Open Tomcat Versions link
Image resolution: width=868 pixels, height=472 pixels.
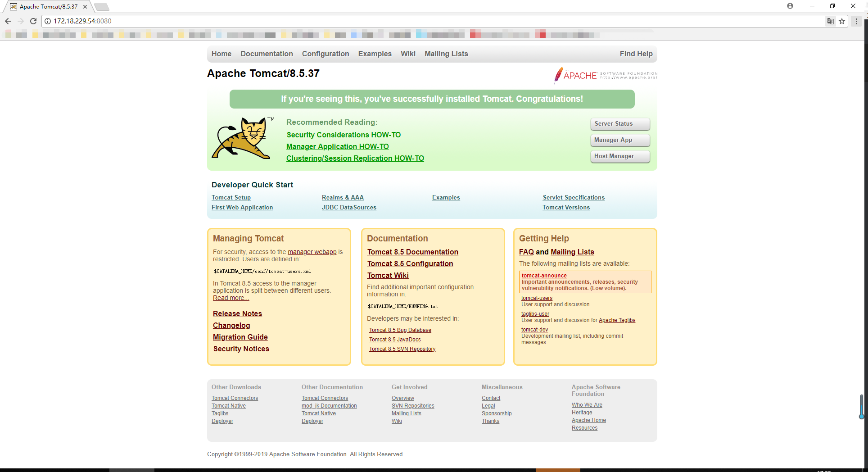pyautogui.click(x=566, y=207)
